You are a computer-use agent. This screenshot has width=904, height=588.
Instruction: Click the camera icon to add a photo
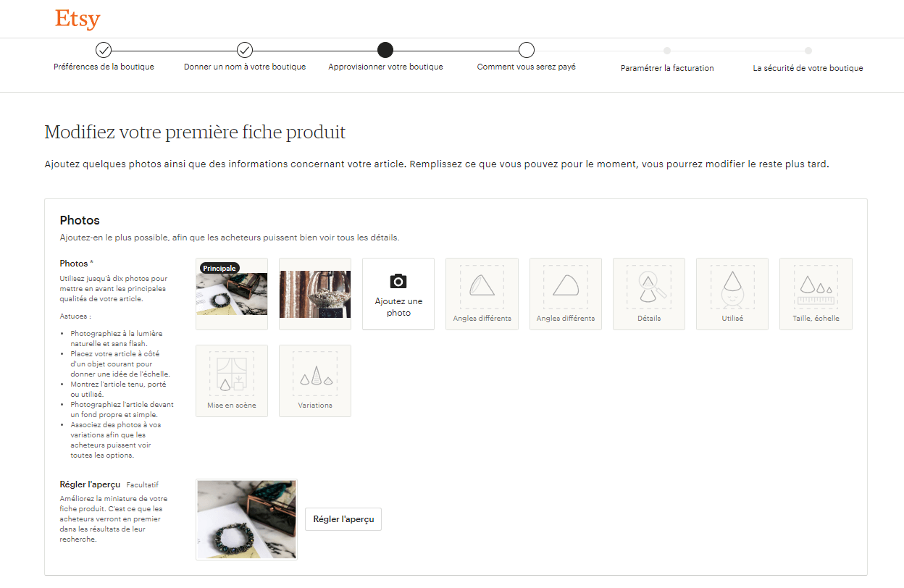(398, 281)
